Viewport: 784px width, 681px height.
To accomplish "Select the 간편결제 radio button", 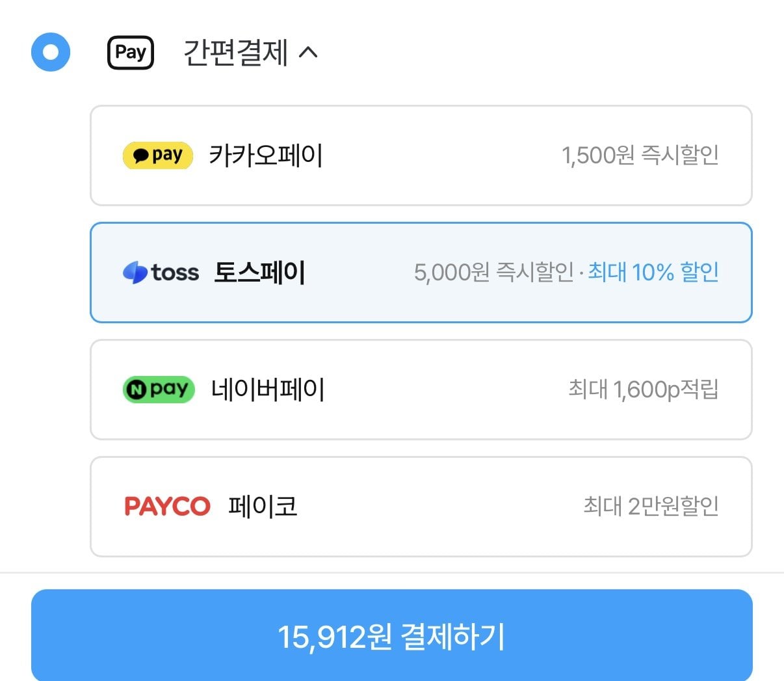I will (x=51, y=52).
